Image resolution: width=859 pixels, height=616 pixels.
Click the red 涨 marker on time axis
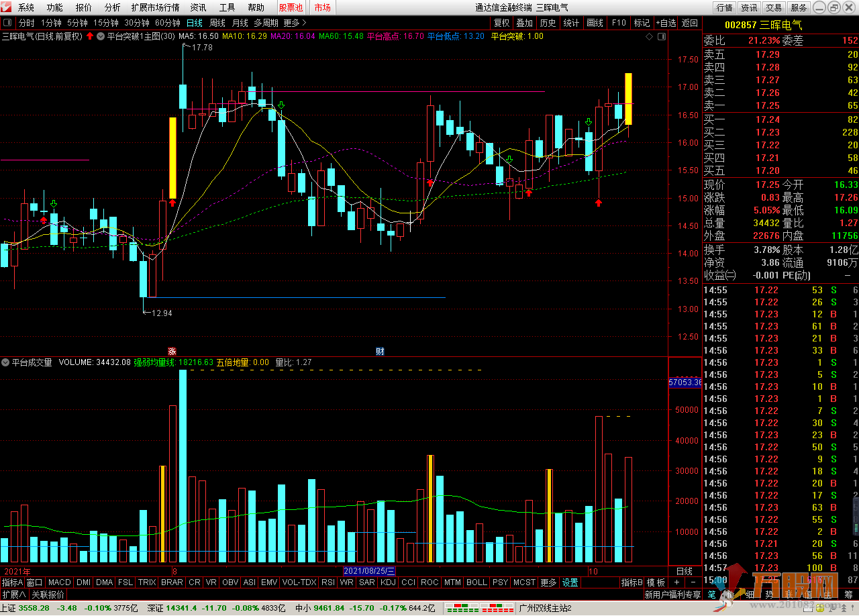[172, 351]
